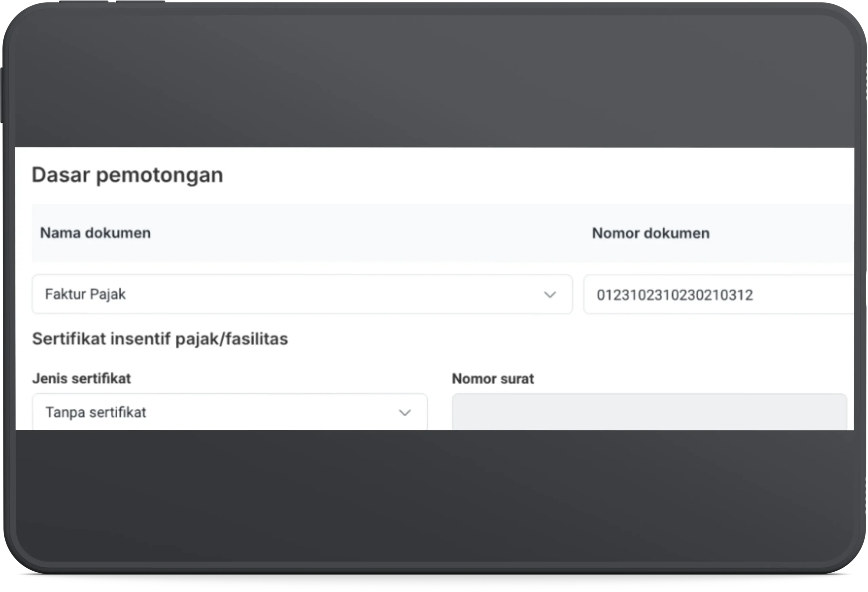
Task: Click the Sertifikat insentif pajak/fasilitas heading
Action: point(160,339)
